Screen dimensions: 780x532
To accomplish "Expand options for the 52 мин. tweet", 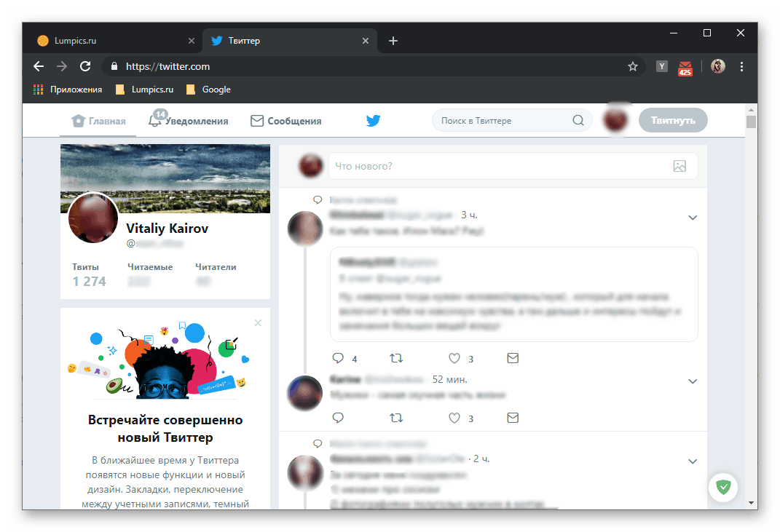I will point(693,381).
